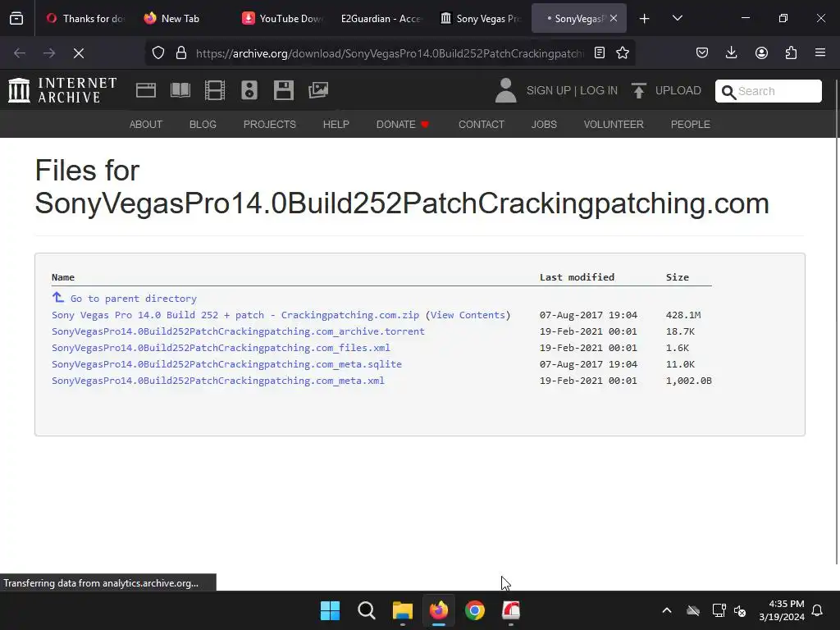840x630 pixels.
Task: List all tabs dropdown arrow
Action: 677,18
